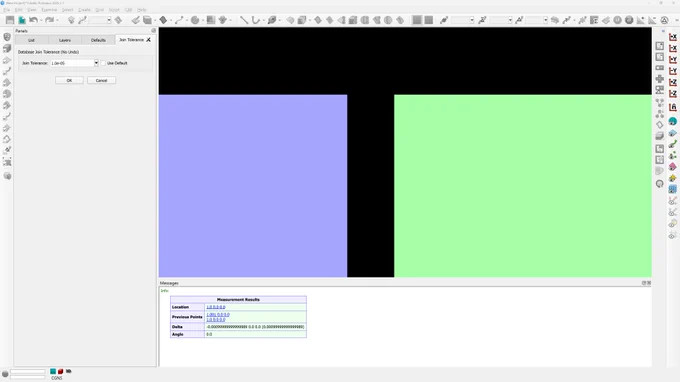Open the first dimension dropdown in toolbar
The image size is (680, 382).
472,20
